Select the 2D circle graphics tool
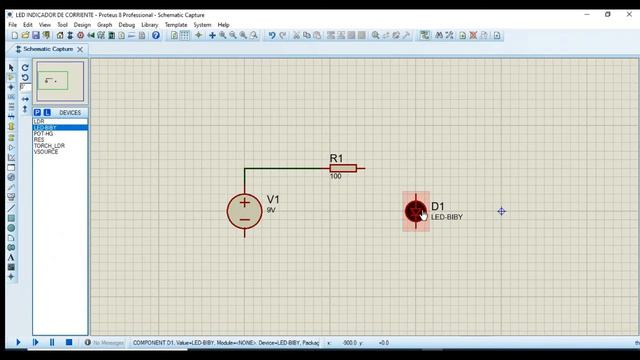 click(11, 228)
